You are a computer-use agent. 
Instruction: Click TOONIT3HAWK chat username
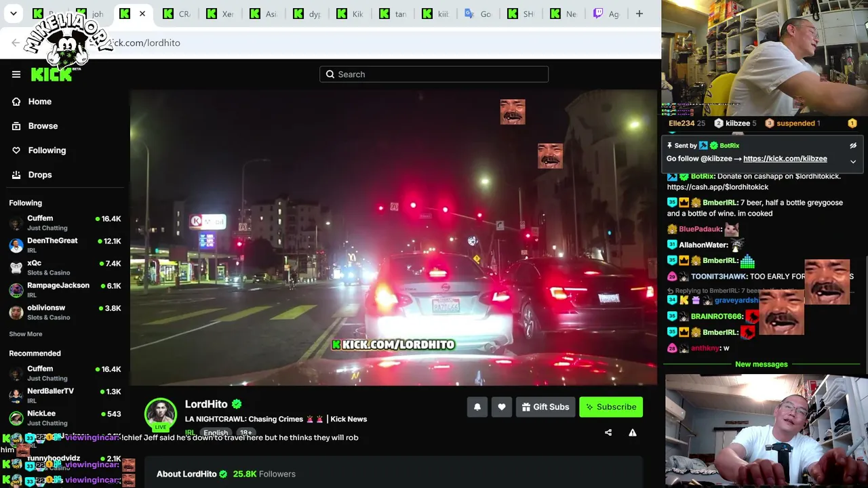click(718, 277)
